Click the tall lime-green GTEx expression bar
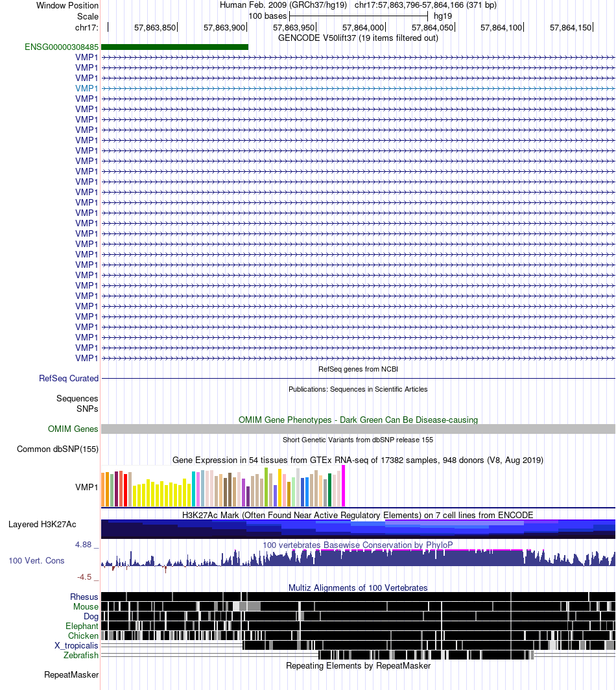 point(267,487)
